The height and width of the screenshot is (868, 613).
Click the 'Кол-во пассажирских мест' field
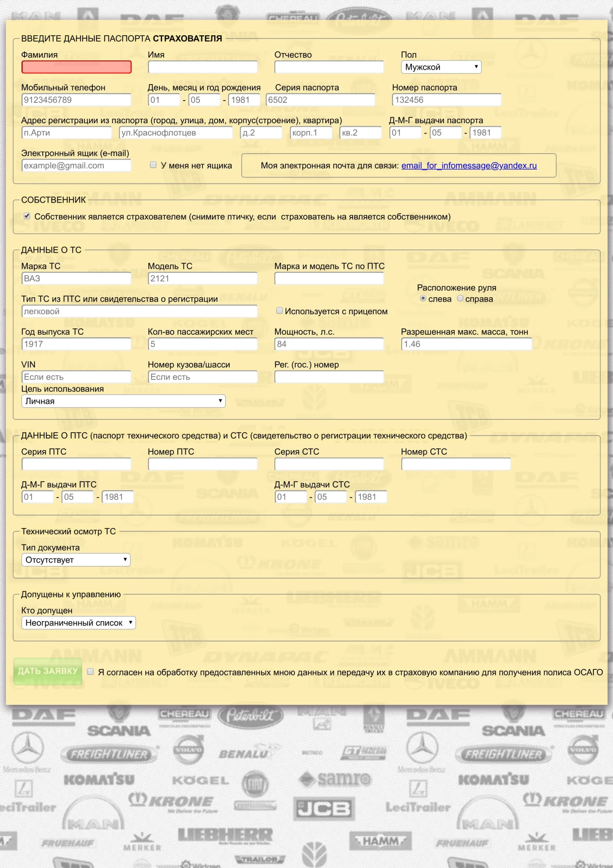coord(203,344)
